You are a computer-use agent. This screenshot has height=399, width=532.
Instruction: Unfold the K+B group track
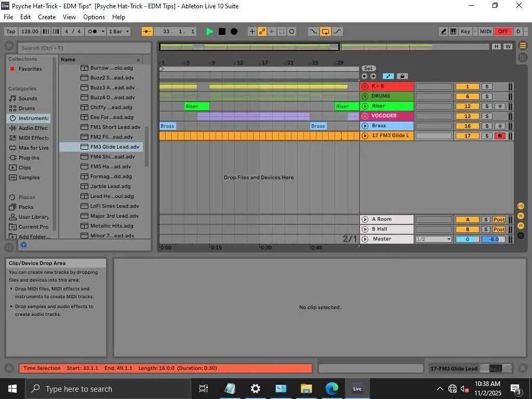pyautogui.click(x=365, y=86)
